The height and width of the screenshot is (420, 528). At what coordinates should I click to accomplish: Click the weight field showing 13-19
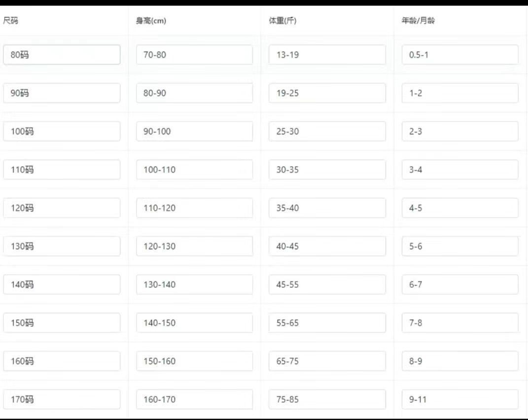(x=327, y=55)
